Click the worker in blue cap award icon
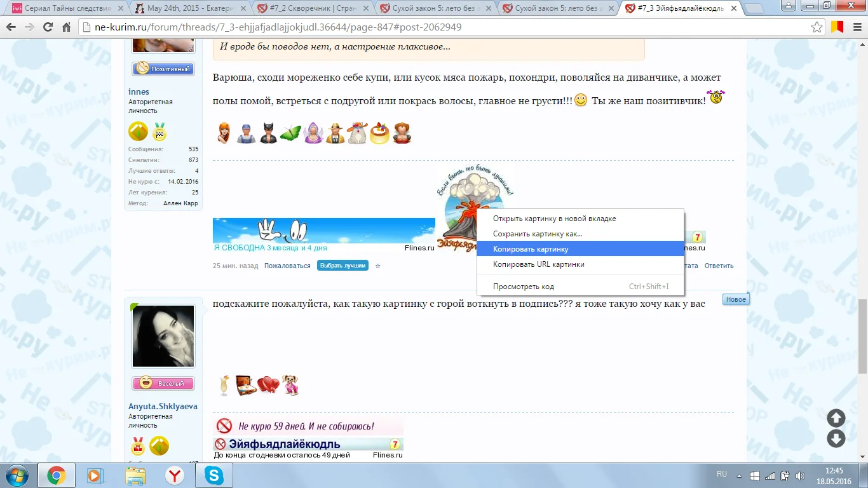Viewport: 868px width, 488px height. coord(246,133)
